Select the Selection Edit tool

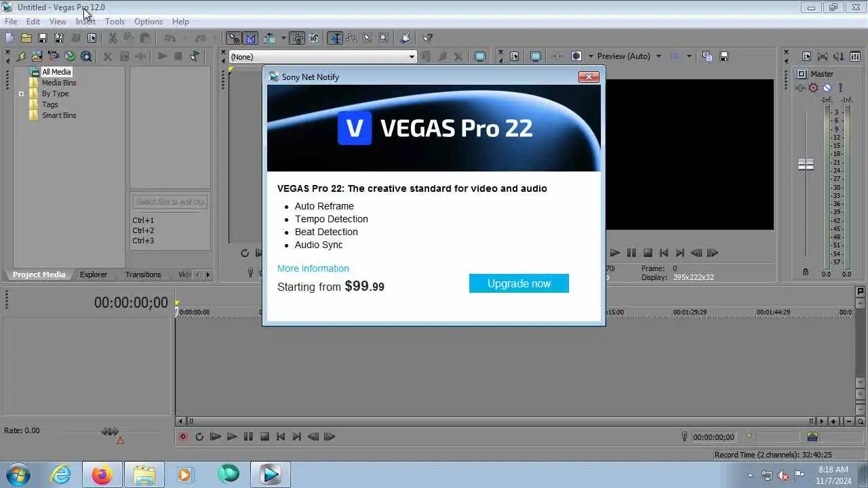pyautogui.click(x=368, y=38)
